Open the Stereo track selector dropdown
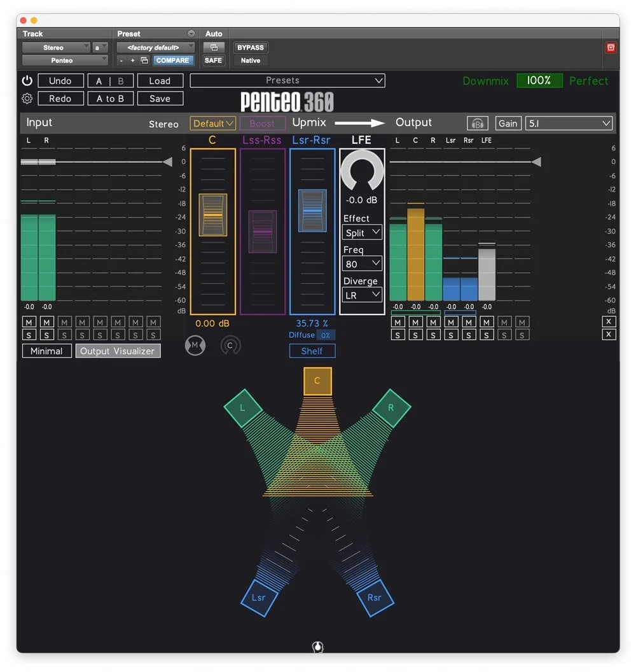This screenshot has height=672, width=636. click(56, 48)
